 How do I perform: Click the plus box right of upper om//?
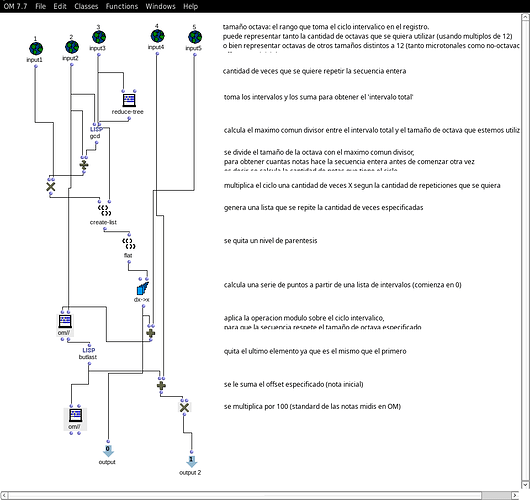click(x=150, y=333)
